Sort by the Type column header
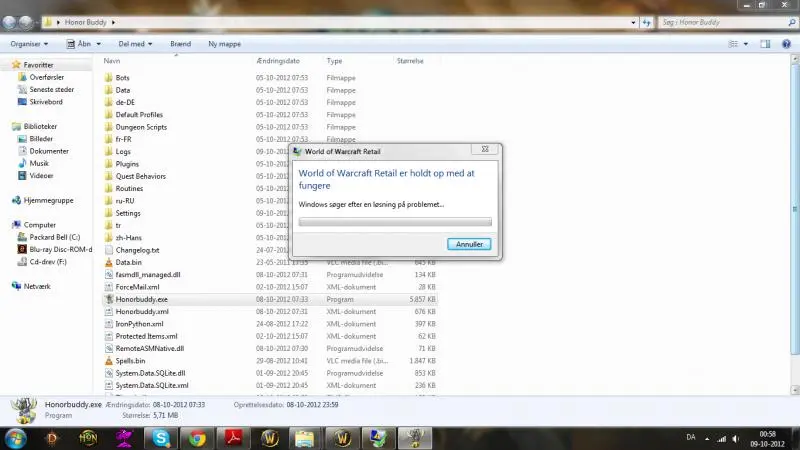 [334, 61]
